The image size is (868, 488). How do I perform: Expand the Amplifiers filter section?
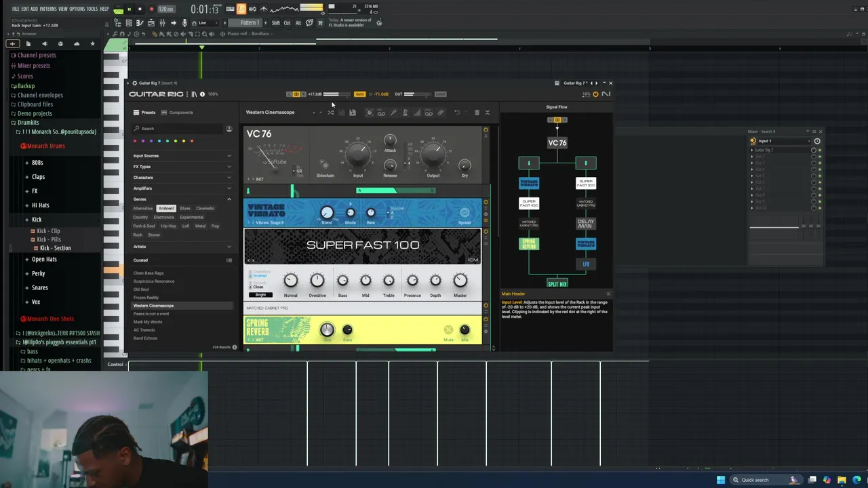click(x=181, y=188)
